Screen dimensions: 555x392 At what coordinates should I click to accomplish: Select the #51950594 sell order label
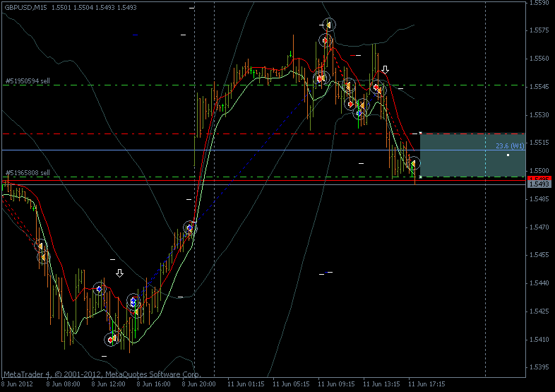(x=28, y=81)
